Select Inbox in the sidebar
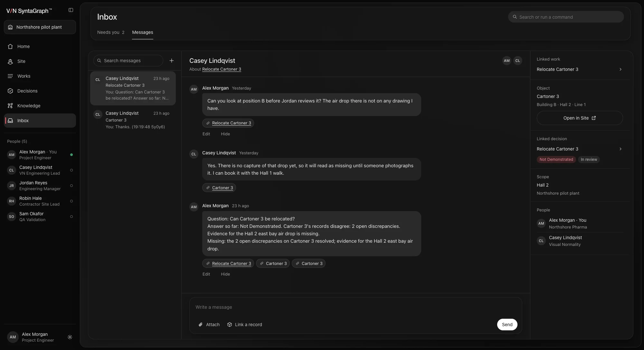The width and height of the screenshot is (644, 350). pos(40,121)
